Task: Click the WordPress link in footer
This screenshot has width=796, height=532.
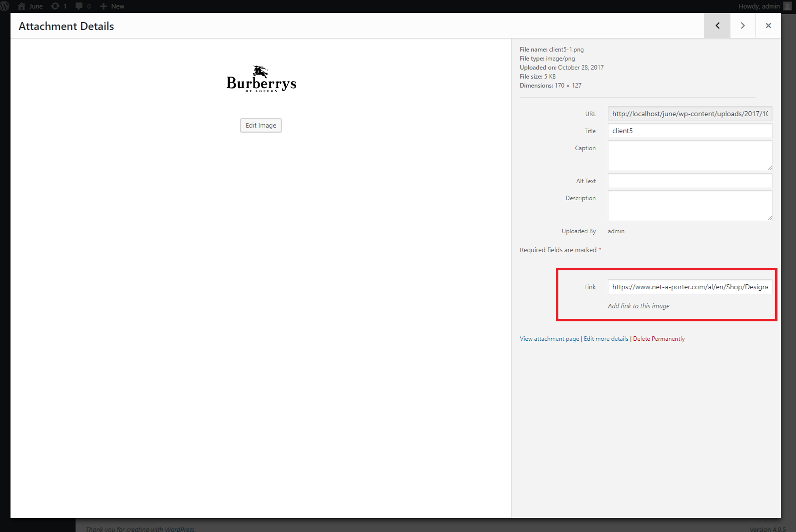Action: click(x=180, y=529)
